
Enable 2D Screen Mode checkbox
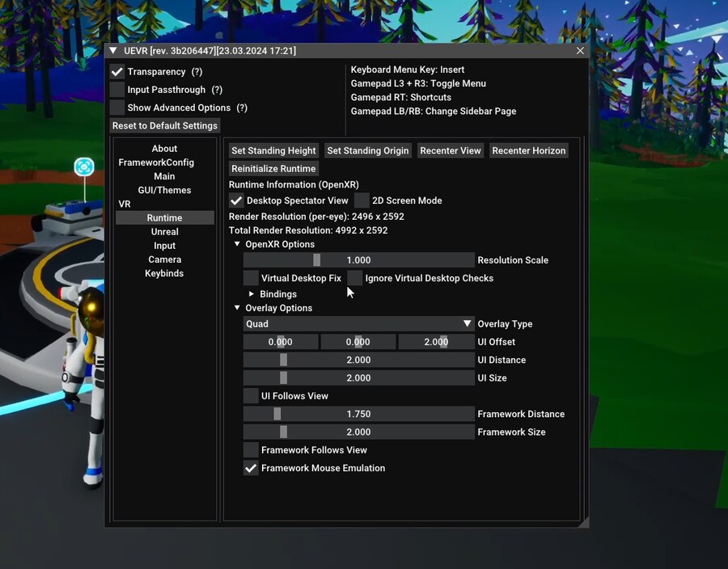(362, 200)
